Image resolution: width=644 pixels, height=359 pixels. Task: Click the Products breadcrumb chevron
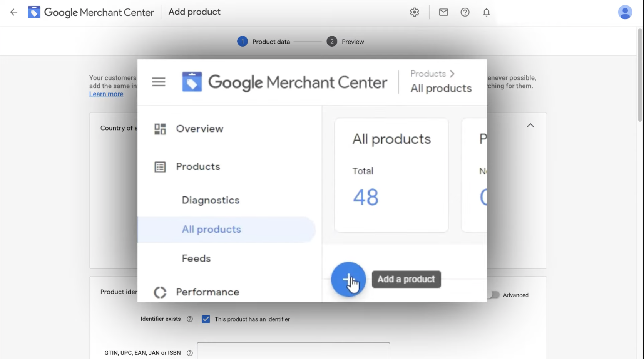[x=452, y=74]
